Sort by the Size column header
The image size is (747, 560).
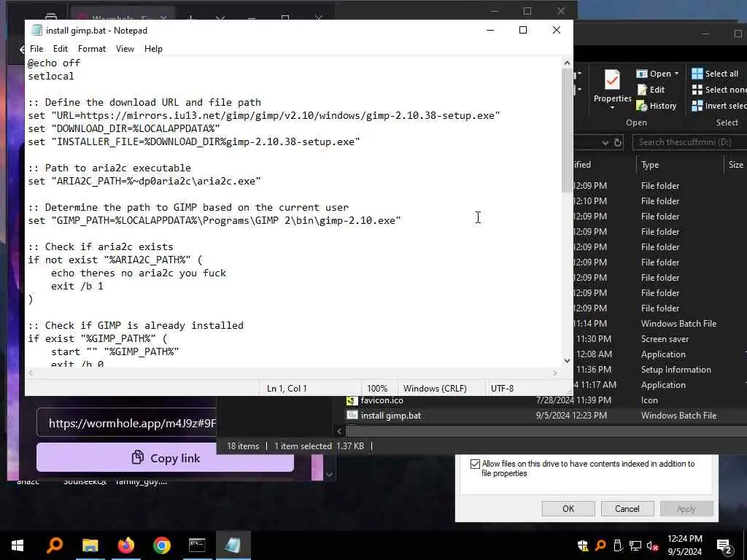tap(735, 165)
